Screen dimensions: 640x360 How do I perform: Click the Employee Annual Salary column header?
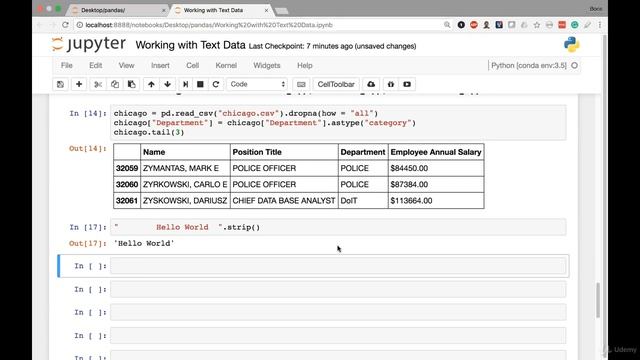click(436, 152)
